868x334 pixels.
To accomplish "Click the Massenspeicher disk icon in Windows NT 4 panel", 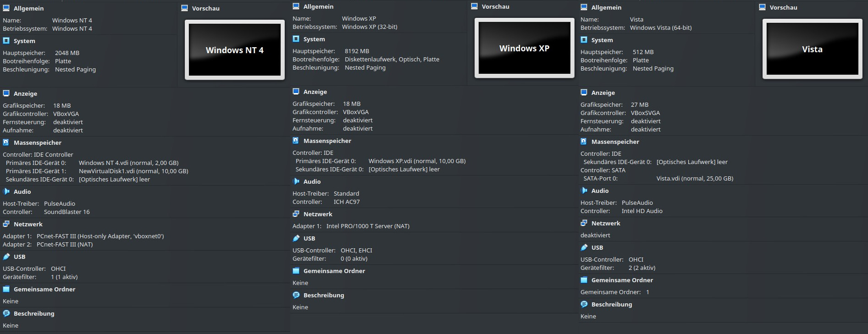I will coord(6,142).
